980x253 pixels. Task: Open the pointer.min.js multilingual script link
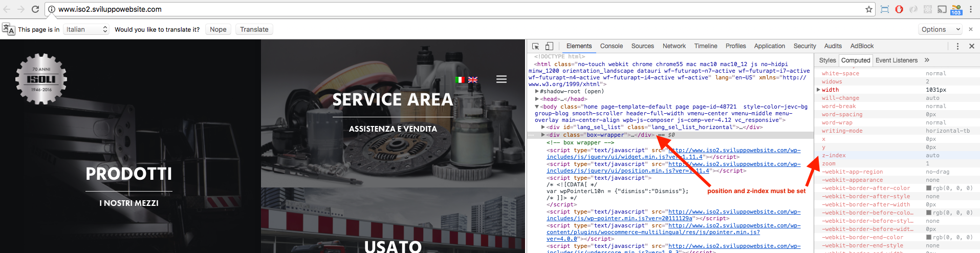pyautogui.click(x=673, y=232)
